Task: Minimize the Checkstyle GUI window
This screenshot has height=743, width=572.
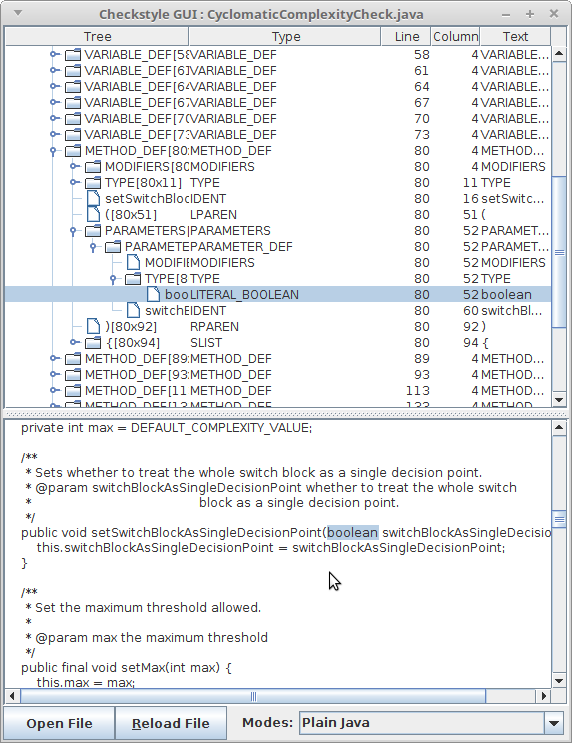Action: point(506,15)
